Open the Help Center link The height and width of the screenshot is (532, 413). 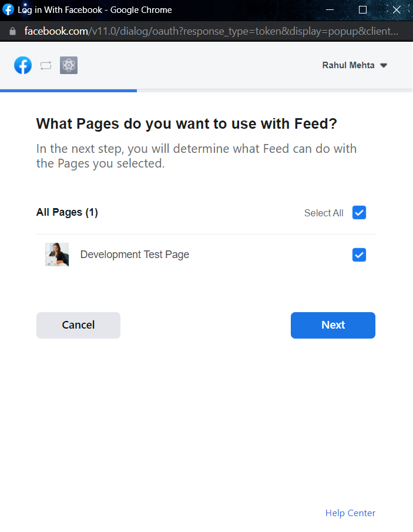[x=350, y=513]
